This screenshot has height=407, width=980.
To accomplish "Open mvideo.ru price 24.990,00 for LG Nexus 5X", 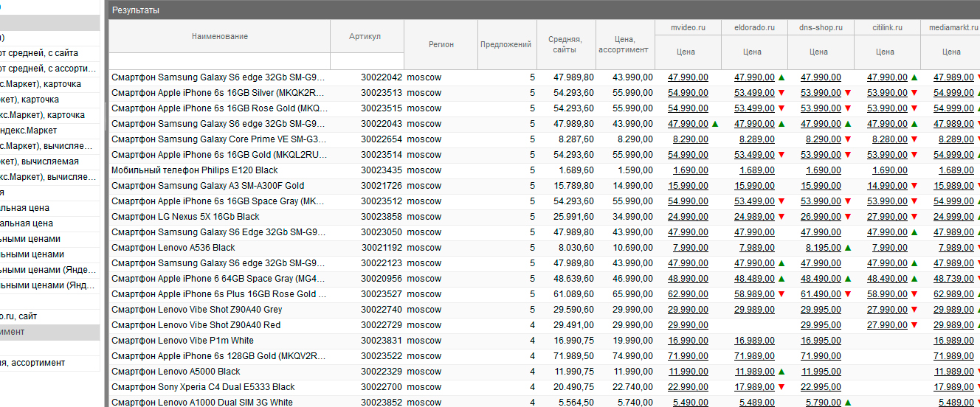I will 688,217.
